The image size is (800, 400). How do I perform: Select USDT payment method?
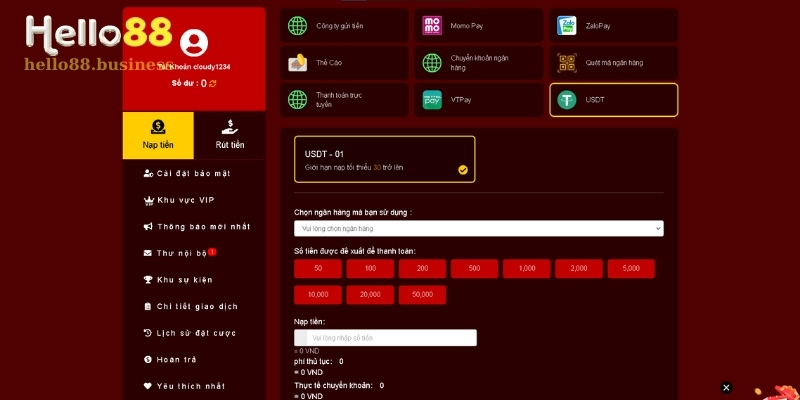point(614,100)
